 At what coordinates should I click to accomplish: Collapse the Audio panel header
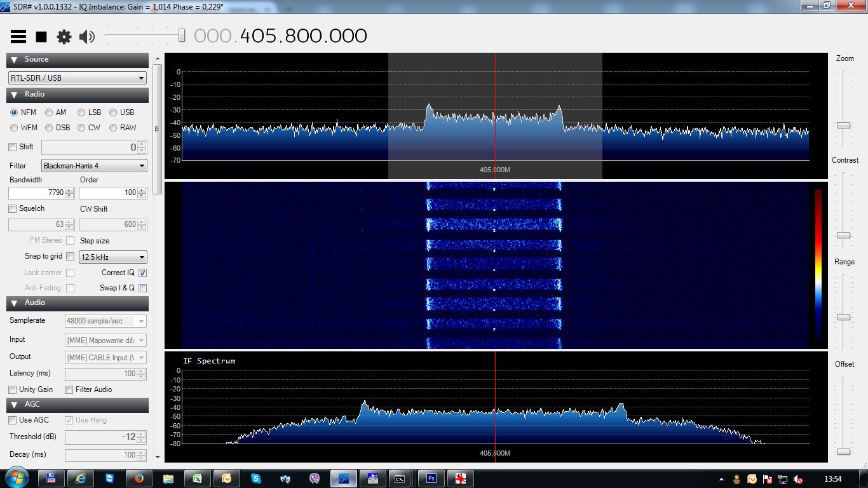[78, 303]
